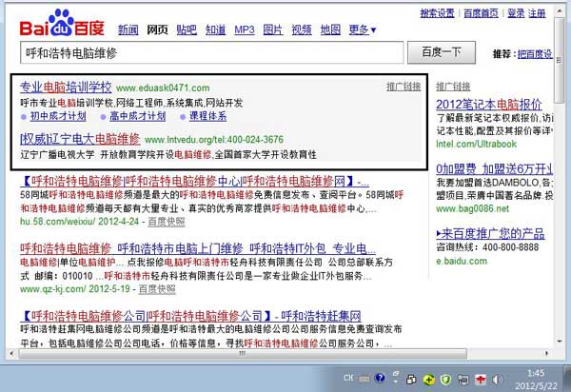Open the 呼和浩特赶集网 result title
This screenshot has width=571, height=392.
pyautogui.click(x=190, y=316)
